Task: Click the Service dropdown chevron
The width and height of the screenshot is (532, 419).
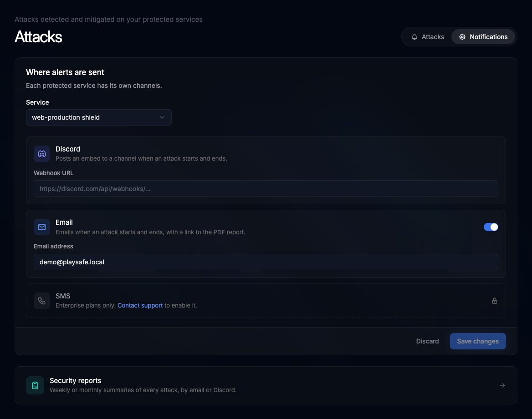Action: [x=162, y=117]
